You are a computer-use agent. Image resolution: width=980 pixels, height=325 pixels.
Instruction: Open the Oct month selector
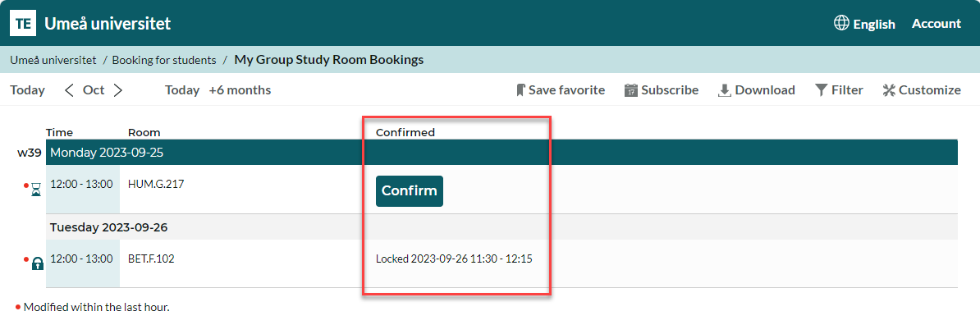[x=94, y=90]
